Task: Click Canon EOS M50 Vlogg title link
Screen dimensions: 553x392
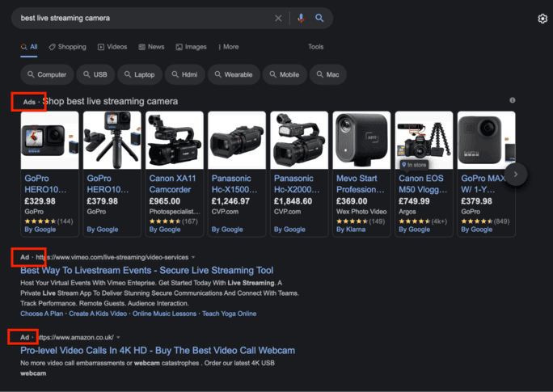Action: point(423,184)
